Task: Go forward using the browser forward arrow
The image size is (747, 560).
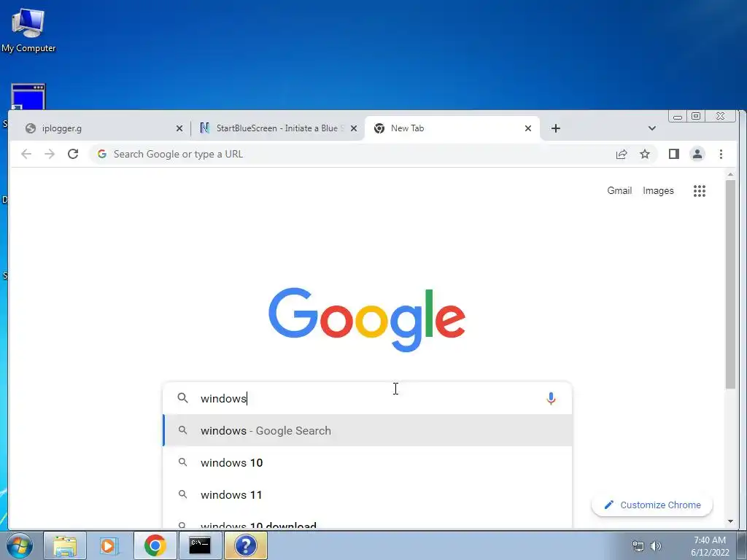Action: tap(50, 154)
